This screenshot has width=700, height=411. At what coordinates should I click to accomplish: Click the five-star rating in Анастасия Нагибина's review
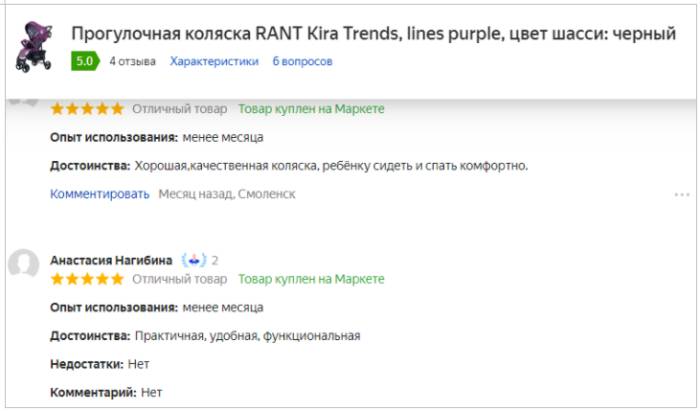click(87, 279)
